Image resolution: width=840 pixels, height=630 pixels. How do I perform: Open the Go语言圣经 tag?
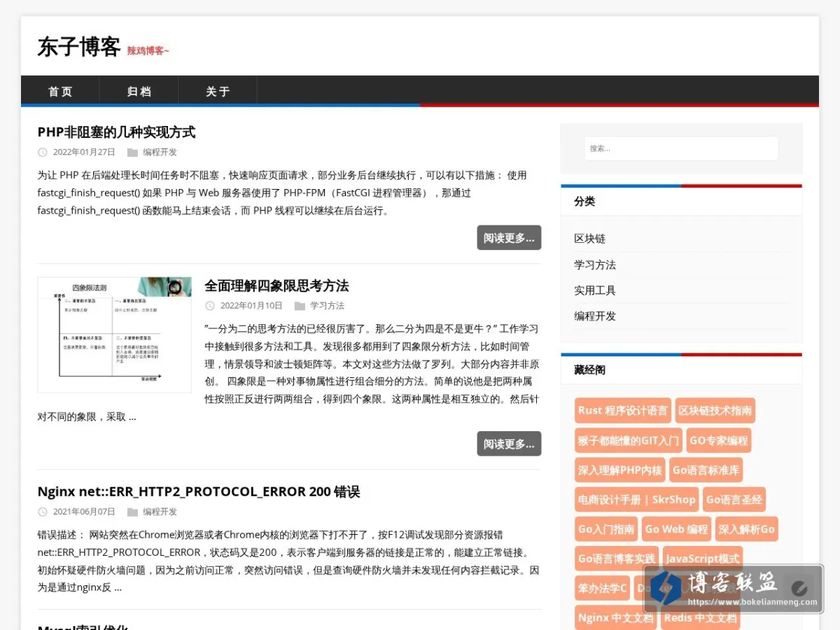click(x=734, y=500)
